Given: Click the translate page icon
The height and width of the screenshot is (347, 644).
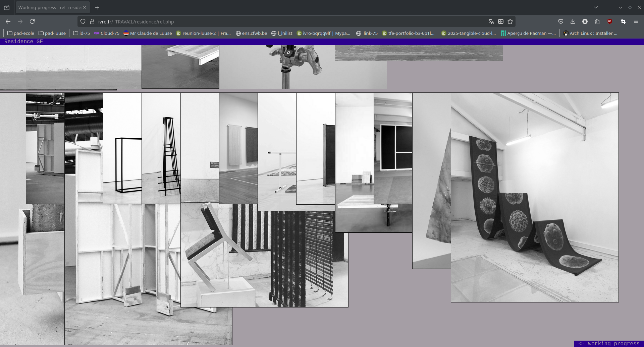Looking at the screenshot, I should pyautogui.click(x=491, y=21).
